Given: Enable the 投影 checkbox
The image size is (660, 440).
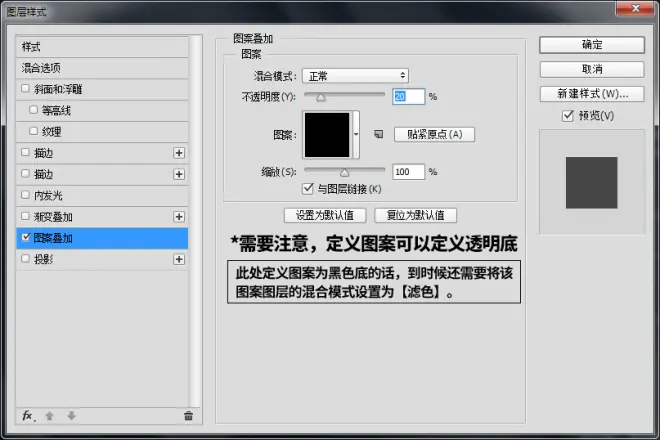Looking at the screenshot, I should pos(25,259).
